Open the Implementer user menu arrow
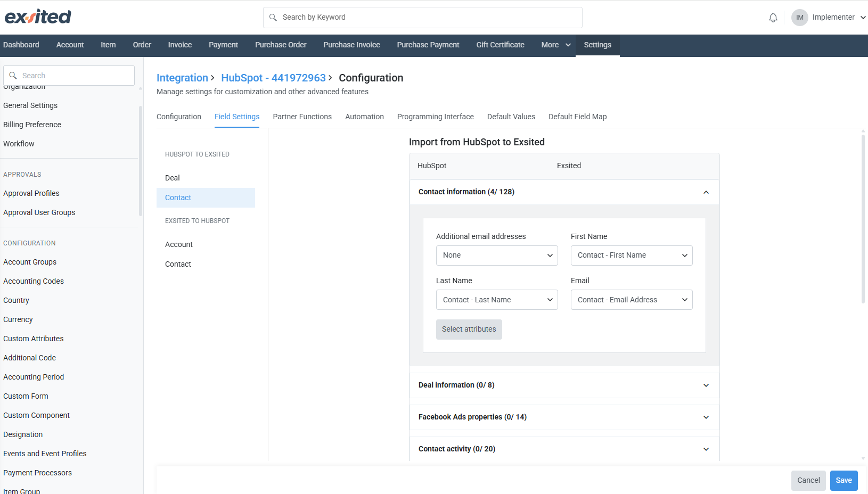868x494 pixels. [863, 18]
